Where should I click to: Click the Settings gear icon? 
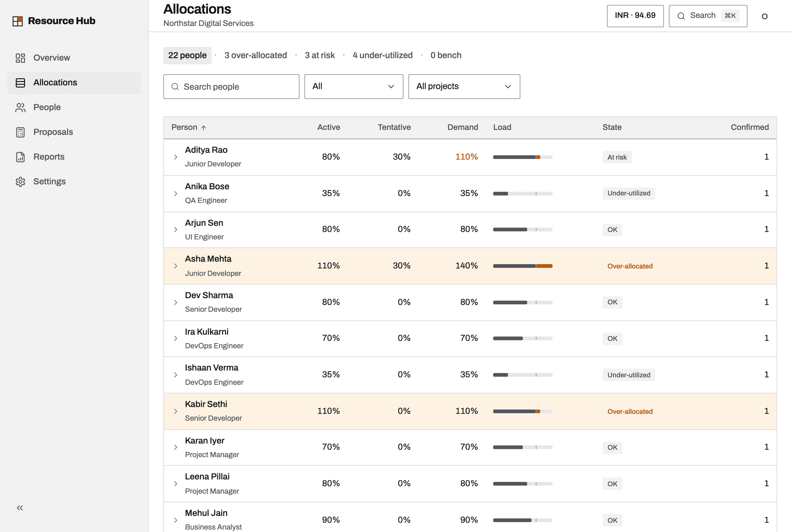tap(20, 182)
